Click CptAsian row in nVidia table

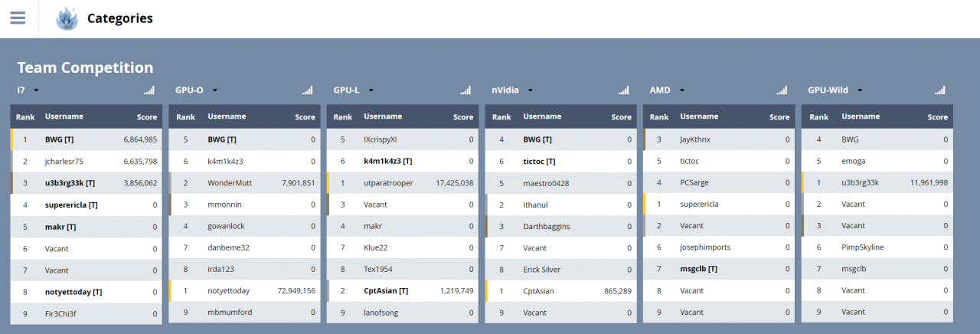click(x=540, y=291)
